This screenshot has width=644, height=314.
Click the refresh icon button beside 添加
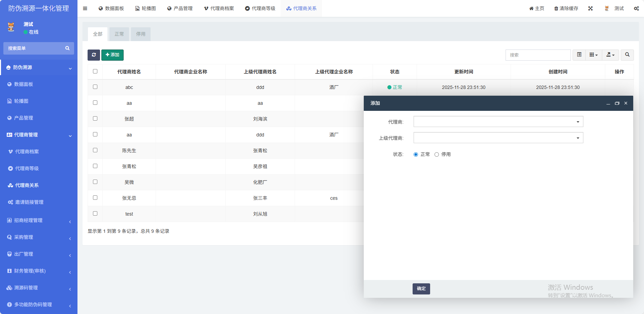coord(94,55)
